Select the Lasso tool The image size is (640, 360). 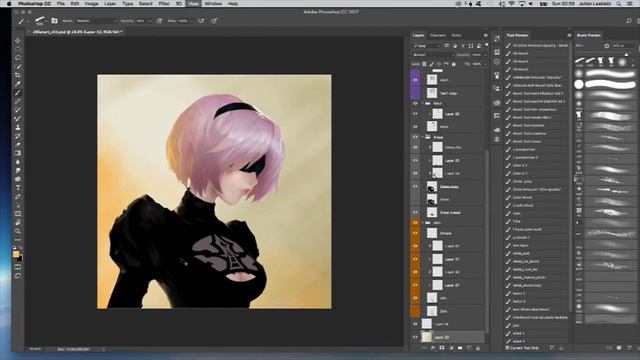tap(18, 58)
